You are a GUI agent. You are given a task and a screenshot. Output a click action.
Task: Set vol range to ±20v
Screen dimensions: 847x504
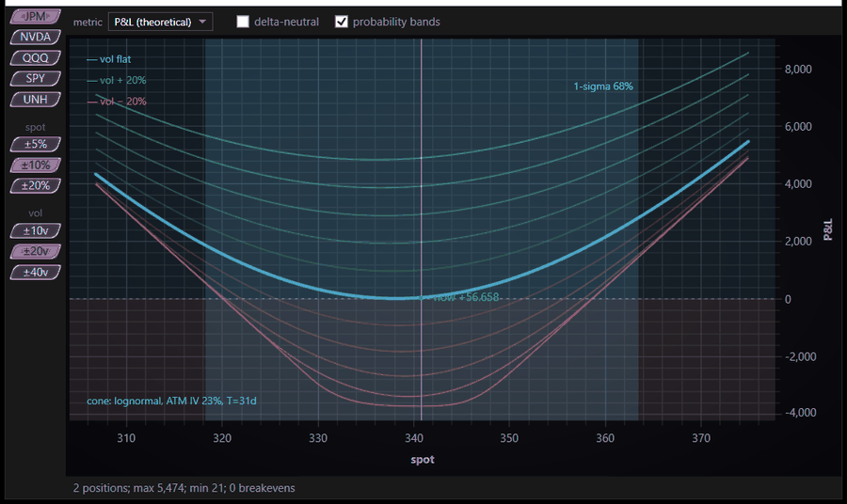36,251
